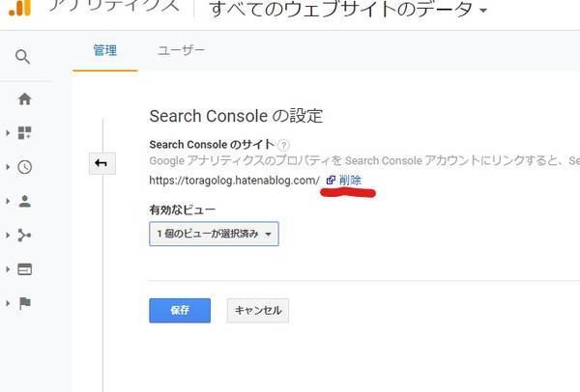
Task: Open 1 個のビューが選択済み dropdown
Action: (x=214, y=234)
